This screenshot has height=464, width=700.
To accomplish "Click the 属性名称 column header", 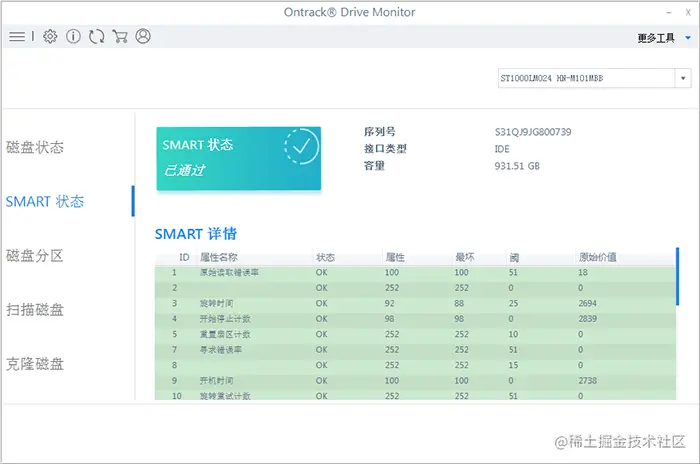I will (x=219, y=257).
